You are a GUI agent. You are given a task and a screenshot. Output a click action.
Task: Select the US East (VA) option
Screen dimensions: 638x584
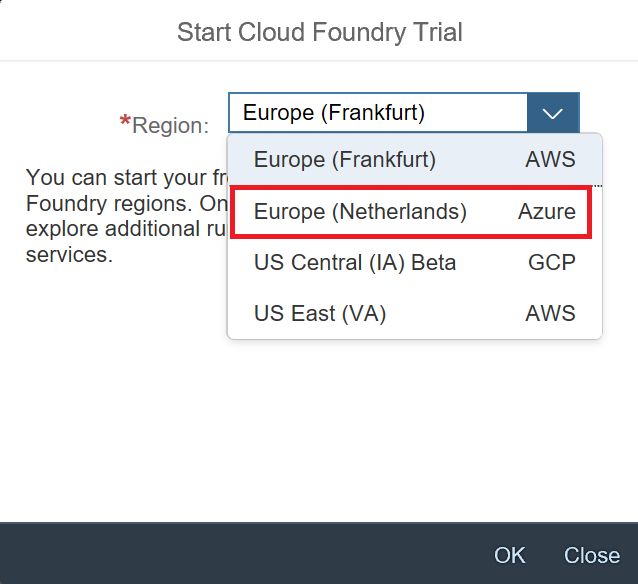tap(320, 314)
